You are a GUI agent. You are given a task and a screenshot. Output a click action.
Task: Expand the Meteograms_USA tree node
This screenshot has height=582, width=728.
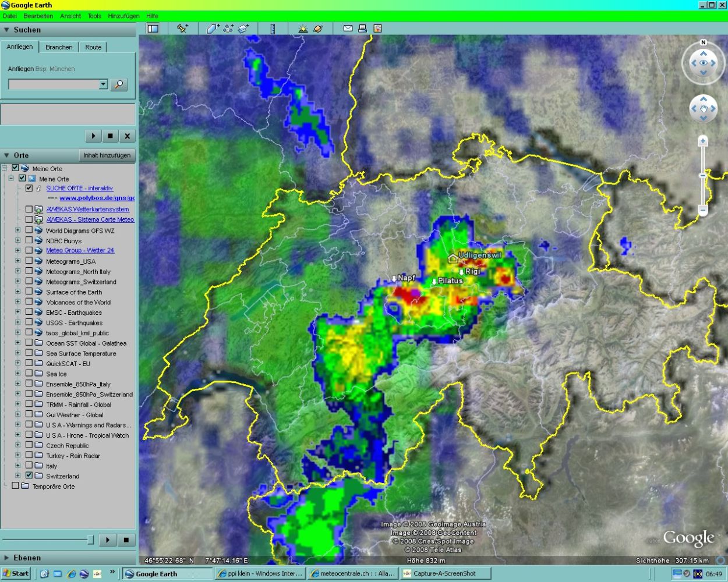point(17,261)
